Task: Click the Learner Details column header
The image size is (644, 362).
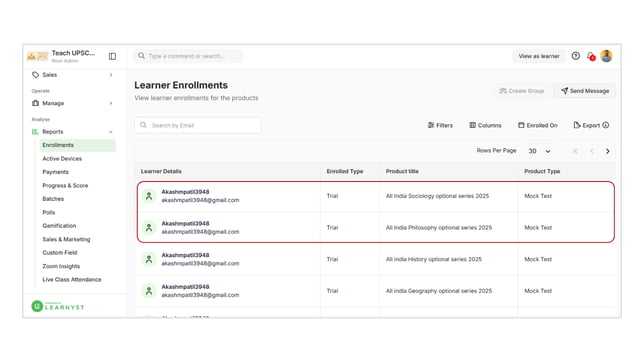Action: point(161,171)
